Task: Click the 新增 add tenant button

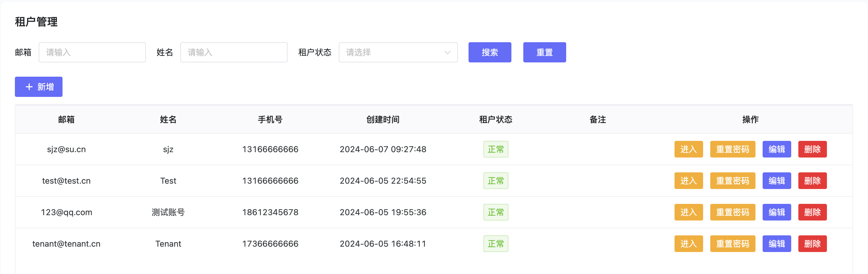Action: tap(39, 87)
